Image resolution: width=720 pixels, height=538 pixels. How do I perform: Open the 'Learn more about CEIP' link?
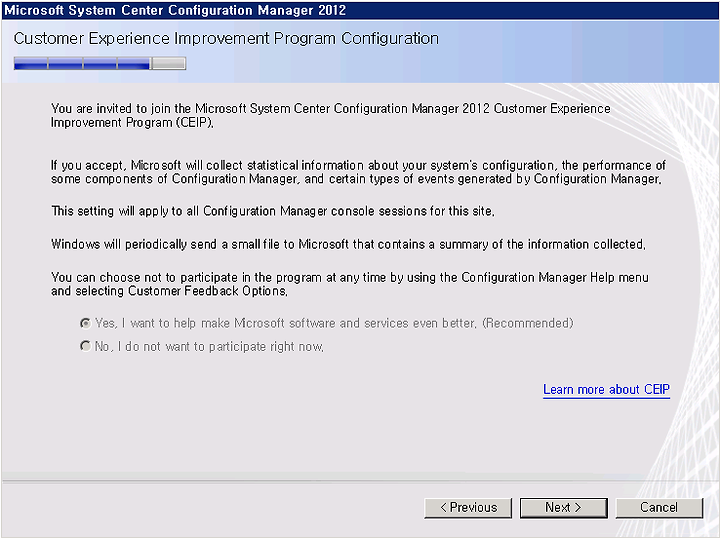coord(606,390)
